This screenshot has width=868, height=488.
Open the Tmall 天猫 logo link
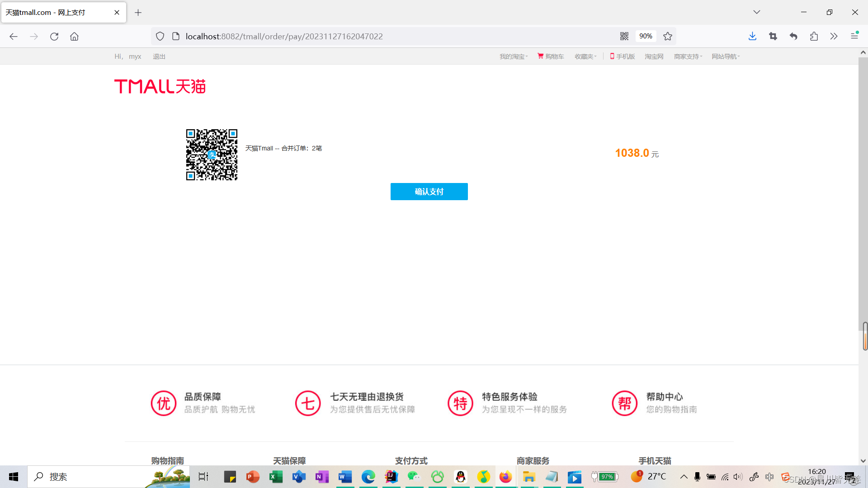coord(160,86)
